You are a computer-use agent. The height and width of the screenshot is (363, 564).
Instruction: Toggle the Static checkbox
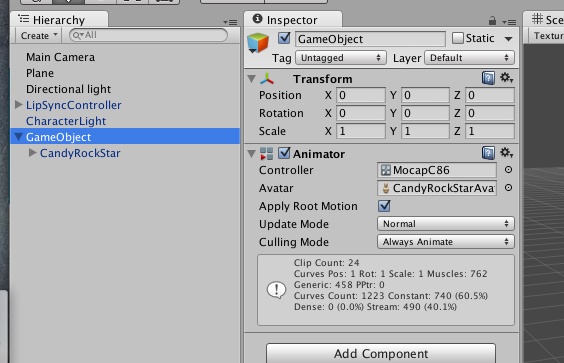pyautogui.click(x=458, y=38)
